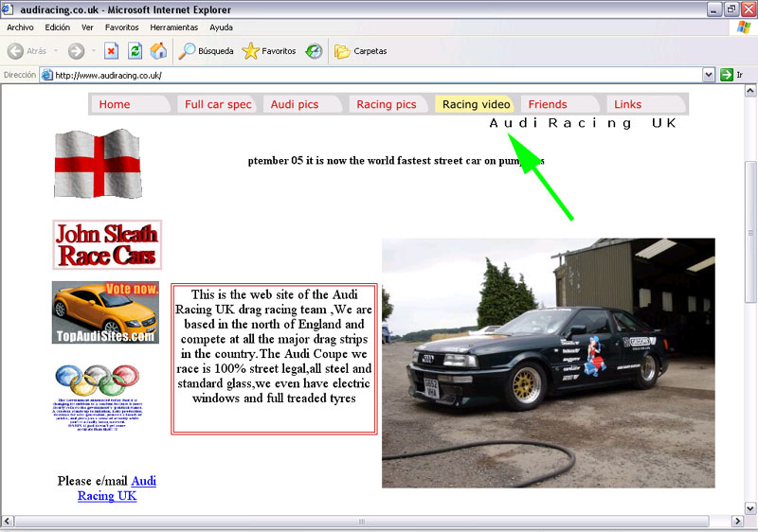Image resolution: width=758 pixels, height=532 pixels.
Task: Open the Herramientas menu
Action: pyautogui.click(x=174, y=27)
